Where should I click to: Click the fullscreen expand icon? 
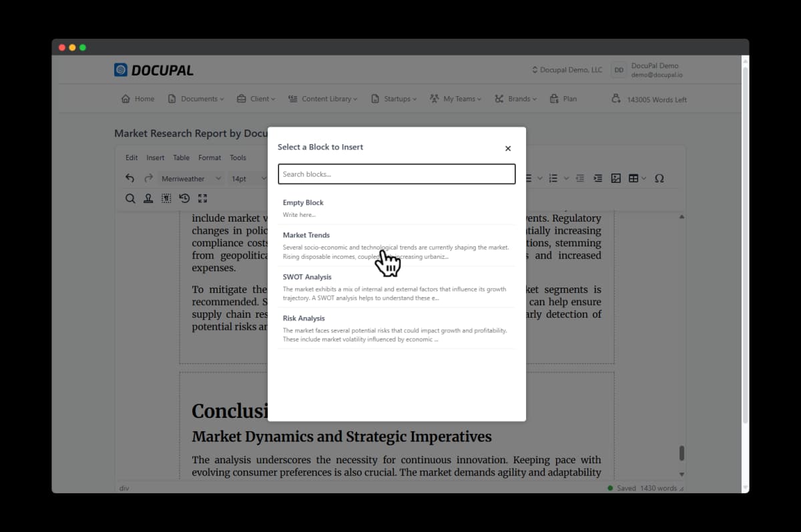pyautogui.click(x=203, y=198)
